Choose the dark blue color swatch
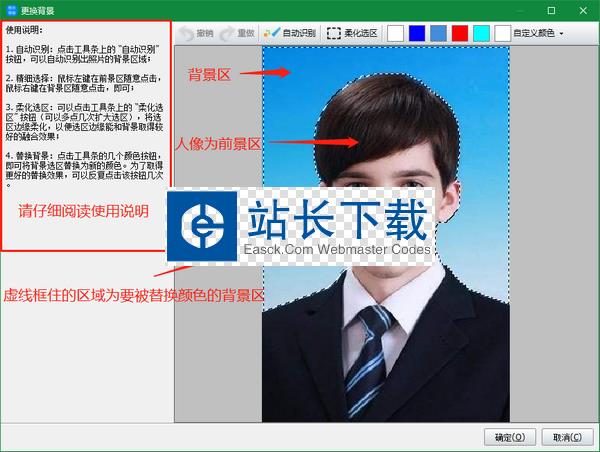The image size is (600, 452). point(417,33)
